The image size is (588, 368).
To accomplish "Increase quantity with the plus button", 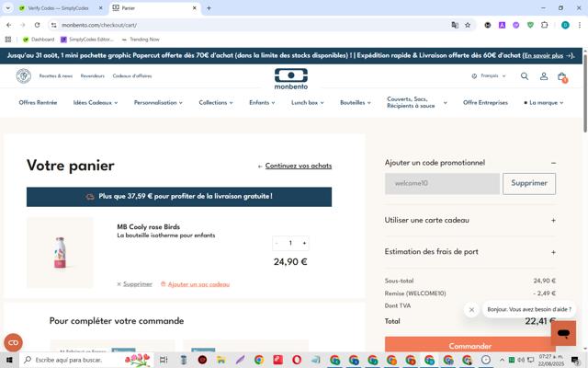I will point(304,243).
